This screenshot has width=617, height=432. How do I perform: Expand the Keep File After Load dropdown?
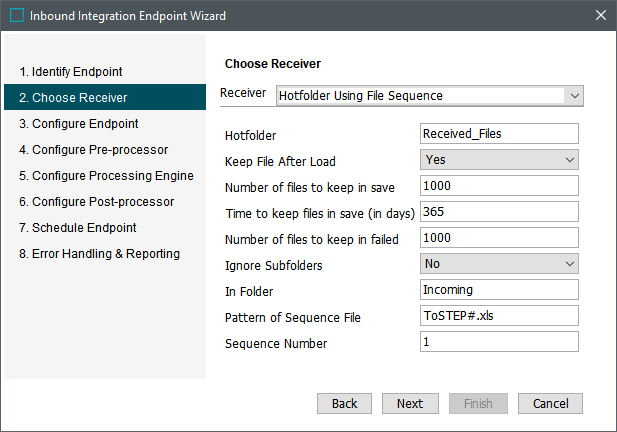point(570,160)
